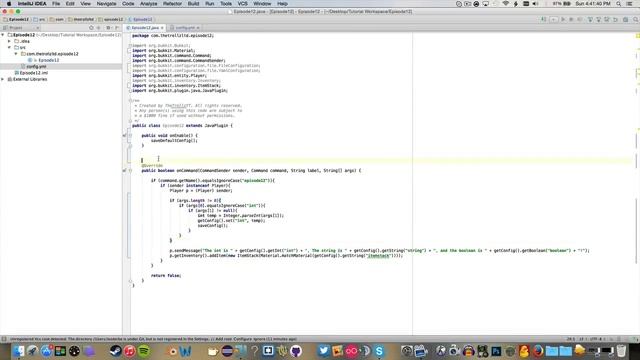
Task: Click the Episode12 class breadcrumb
Action: [140, 19]
